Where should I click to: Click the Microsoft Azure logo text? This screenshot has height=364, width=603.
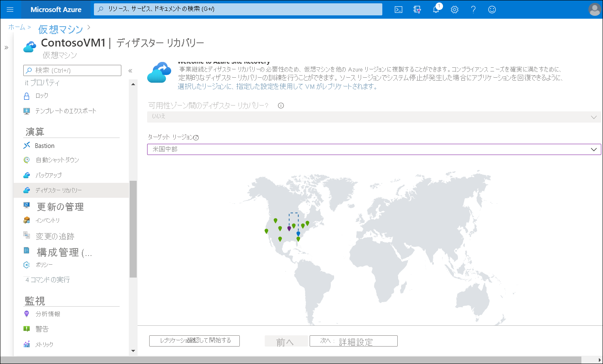(56, 10)
